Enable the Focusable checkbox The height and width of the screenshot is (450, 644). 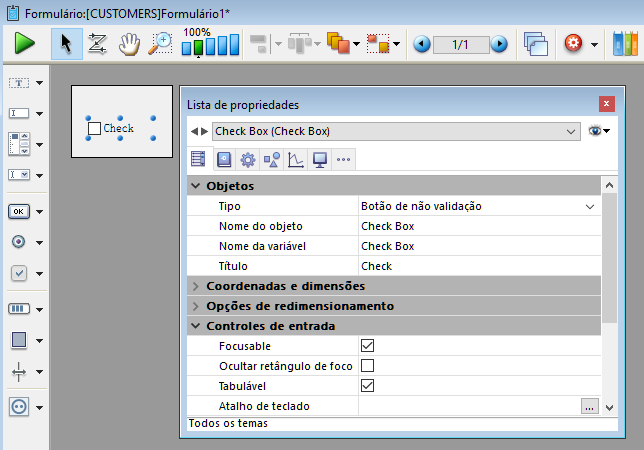[x=367, y=345]
